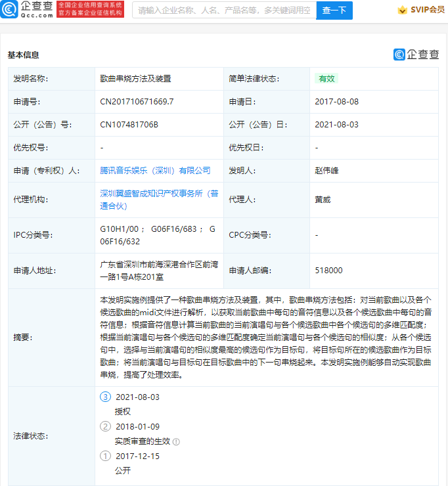Click the 基本信息 section heading
448x486 pixels.
(23, 55)
